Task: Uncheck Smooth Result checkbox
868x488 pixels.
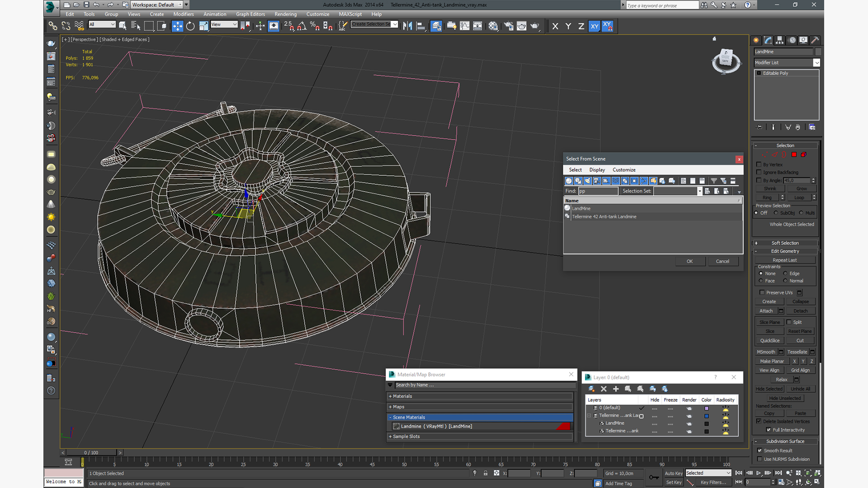Action: point(759,450)
